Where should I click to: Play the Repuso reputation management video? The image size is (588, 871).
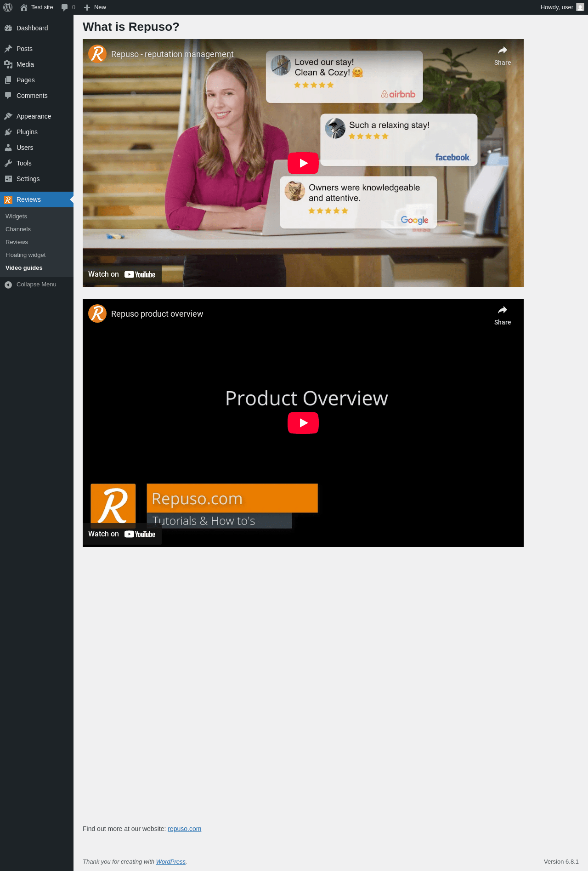303,163
